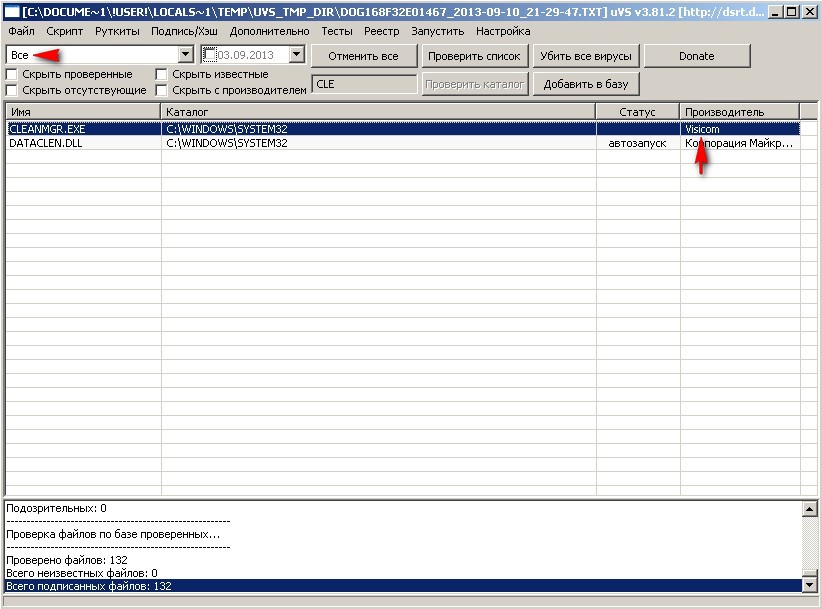Click the автозапуск status cell

pyautogui.click(x=637, y=143)
